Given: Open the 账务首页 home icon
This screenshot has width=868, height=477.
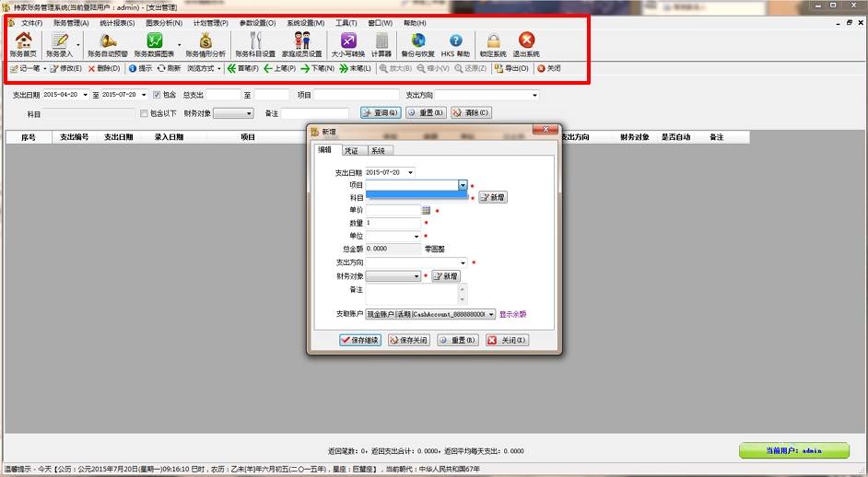Looking at the screenshot, I should click(x=23, y=45).
